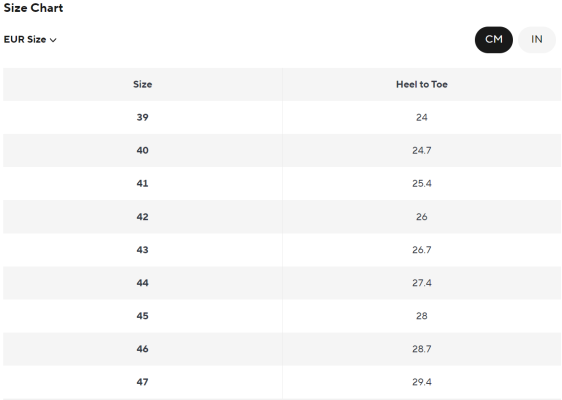
Task: Click the chevron next to EUR Size
Action: pos(53,40)
